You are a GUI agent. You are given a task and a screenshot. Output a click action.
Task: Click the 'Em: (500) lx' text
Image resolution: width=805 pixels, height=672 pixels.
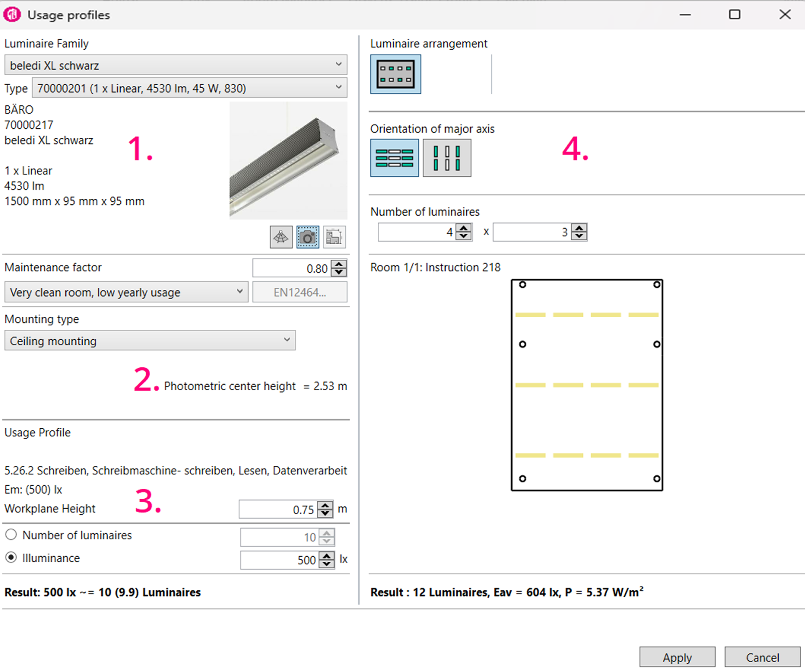33,490
